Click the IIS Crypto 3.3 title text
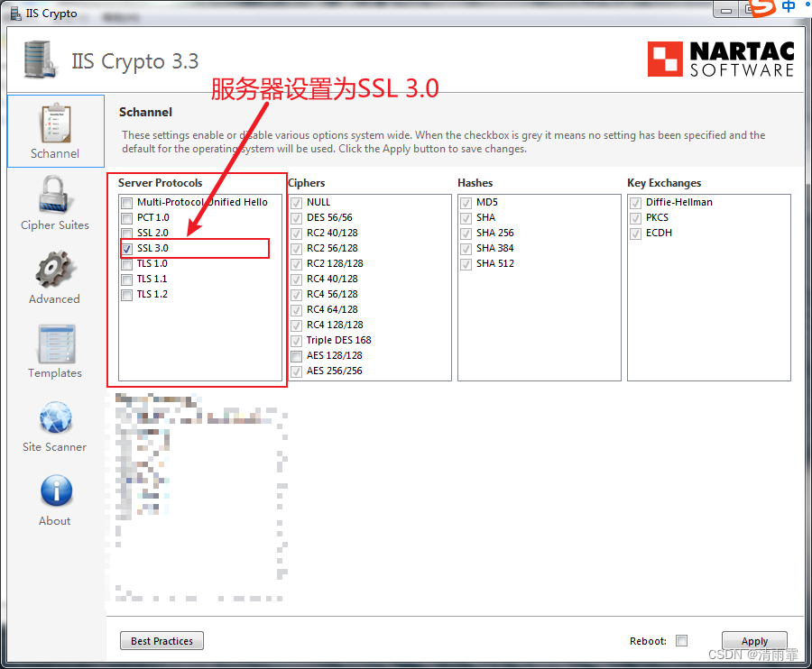 coord(134,61)
